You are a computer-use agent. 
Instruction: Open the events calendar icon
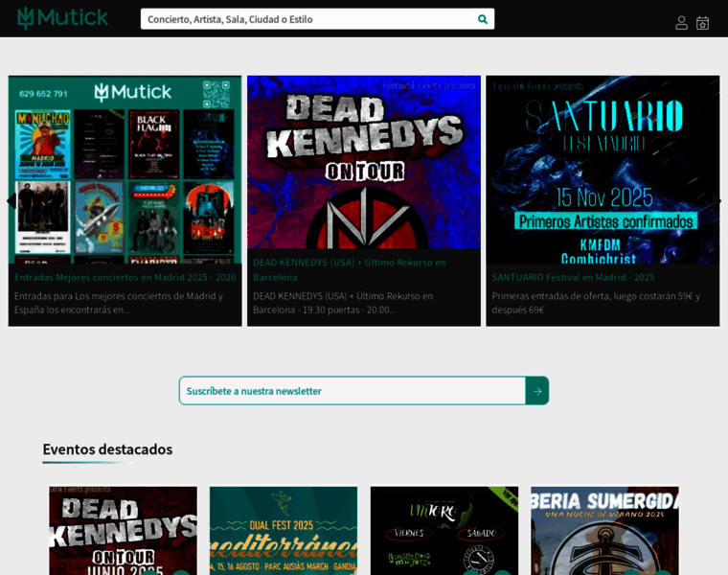[702, 23]
